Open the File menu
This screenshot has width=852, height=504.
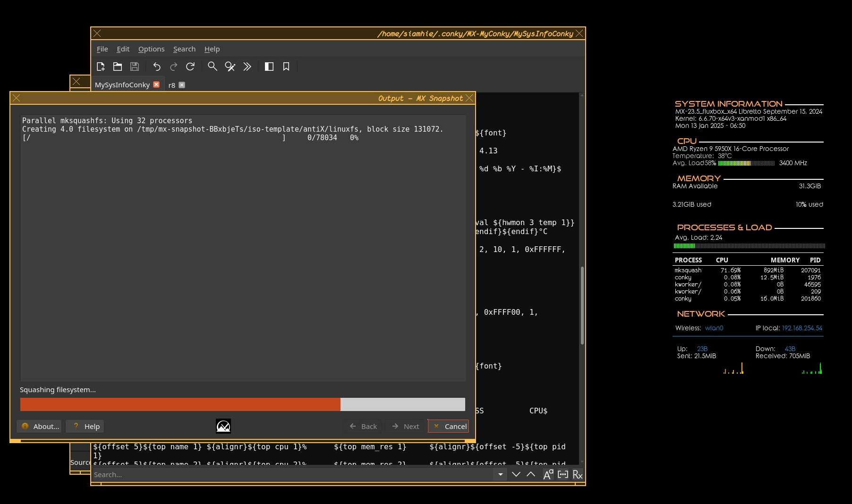pos(102,49)
